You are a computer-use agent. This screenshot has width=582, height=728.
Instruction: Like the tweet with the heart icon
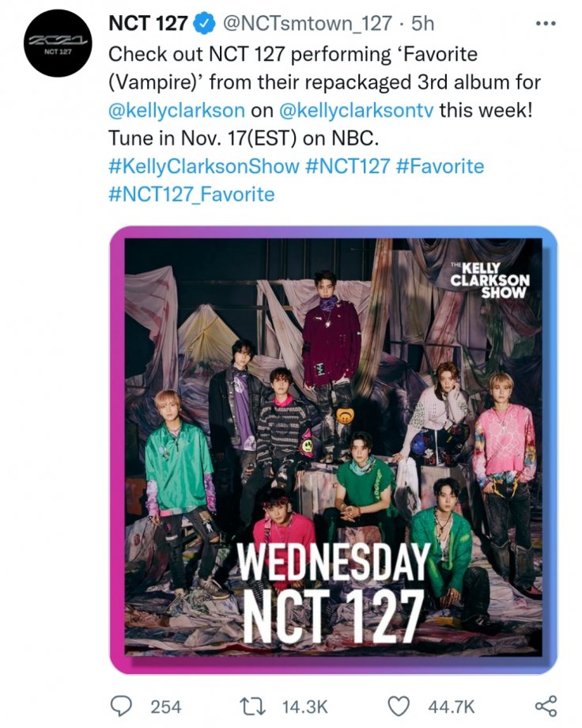[x=401, y=706]
